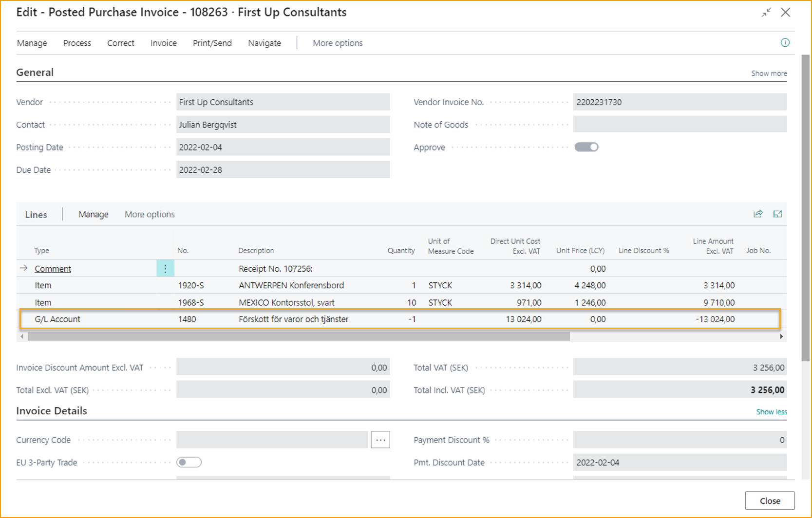The height and width of the screenshot is (518, 812).
Task: Exit focus mode with the collapse arrows icon
Action: click(x=766, y=13)
